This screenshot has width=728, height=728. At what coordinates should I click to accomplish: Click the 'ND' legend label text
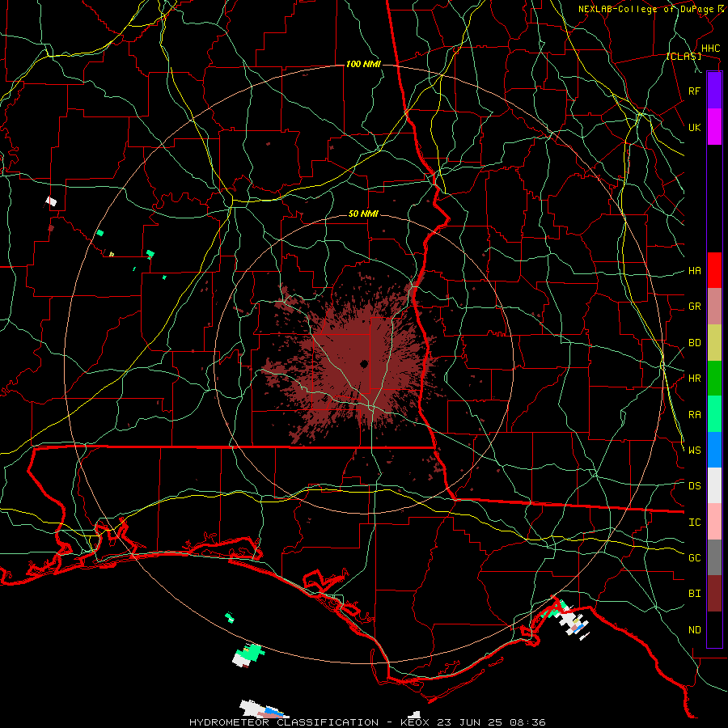point(694,630)
